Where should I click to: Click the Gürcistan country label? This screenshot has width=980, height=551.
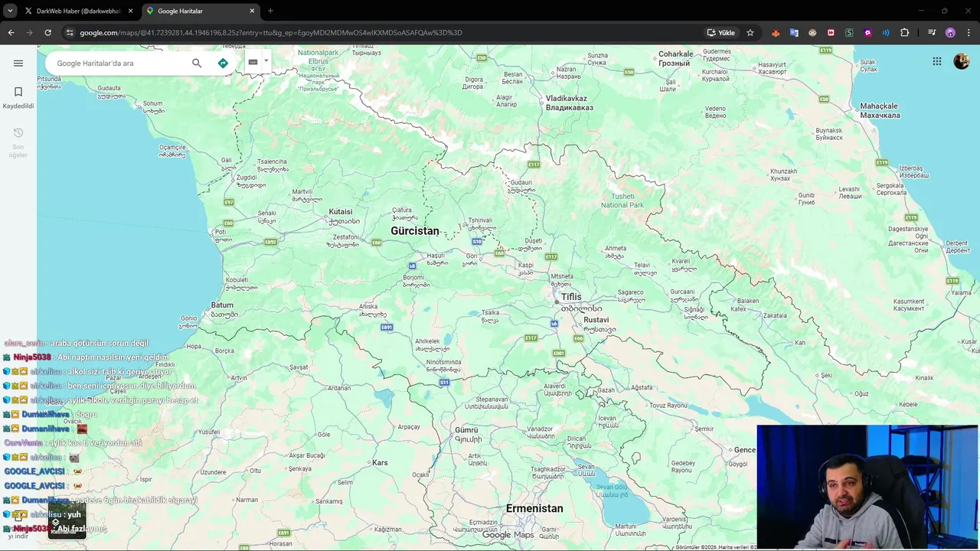click(415, 230)
